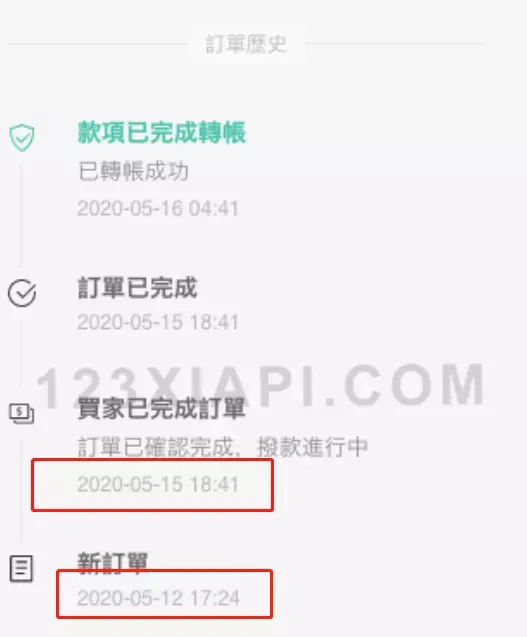The height and width of the screenshot is (637, 527).
Task: Click the green shield checkmark icon
Action: (x=22, y=138)
